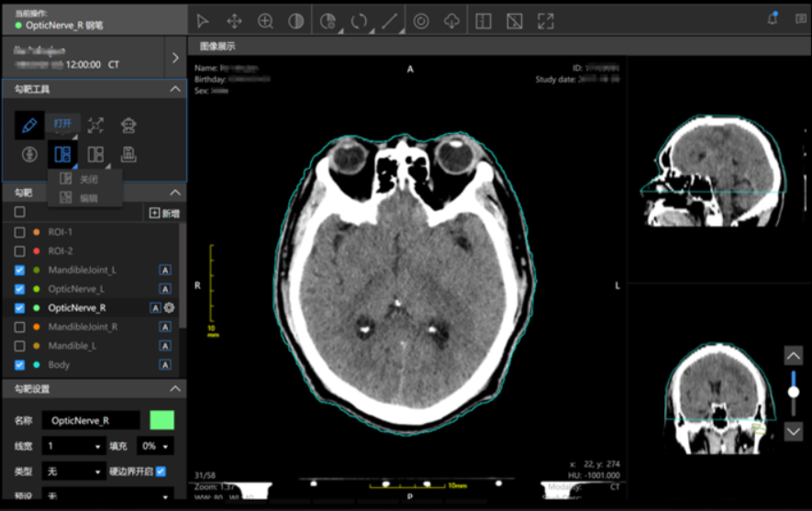Image resolution: width=812 pixels, height=511 pixels.
Task: Click the slice slider handle
Action: click(794, 393)
